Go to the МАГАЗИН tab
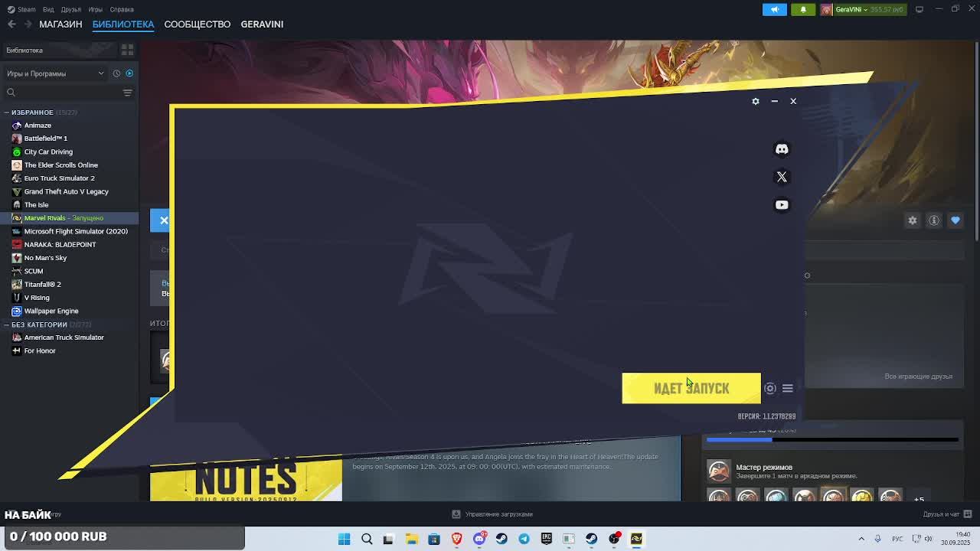 60,24
